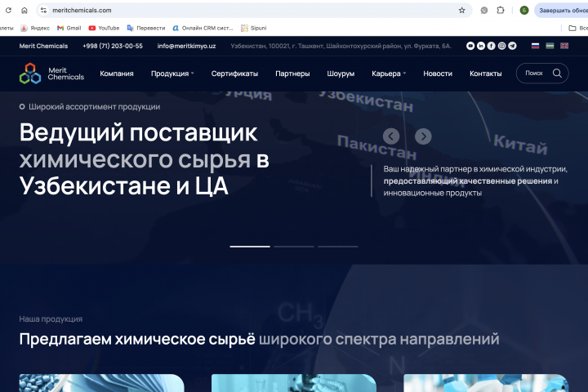588x392 pixels.
Task: Go to the browser home page icon
Action: [x=24, y=10]
